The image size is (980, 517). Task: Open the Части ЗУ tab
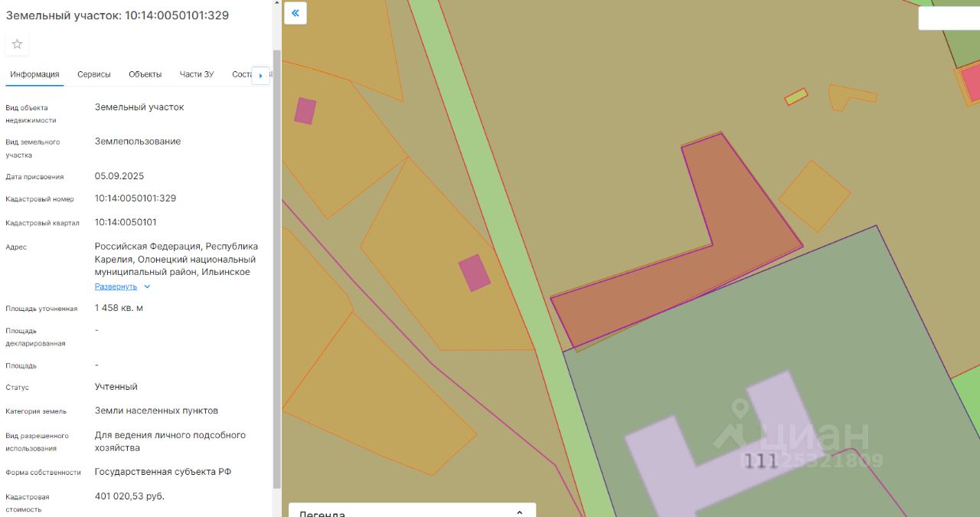[197, 74]
